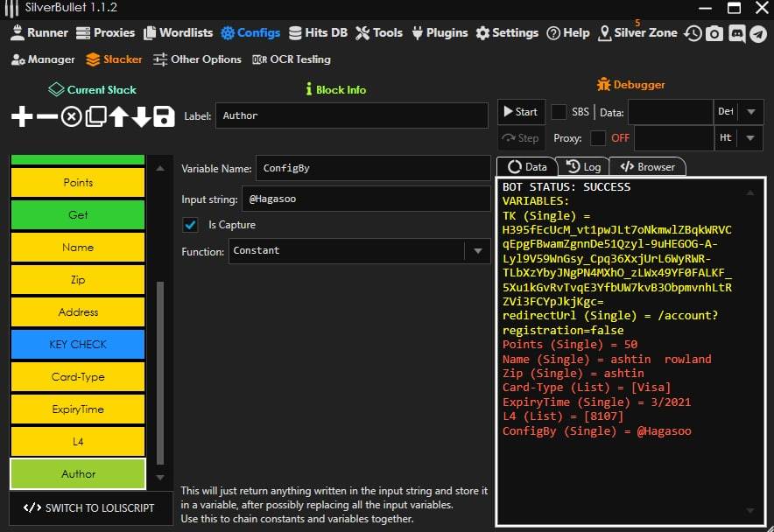Move the block up with up arrow
The width and height of the screenshot is (774, 532).
tap(118, 116)
